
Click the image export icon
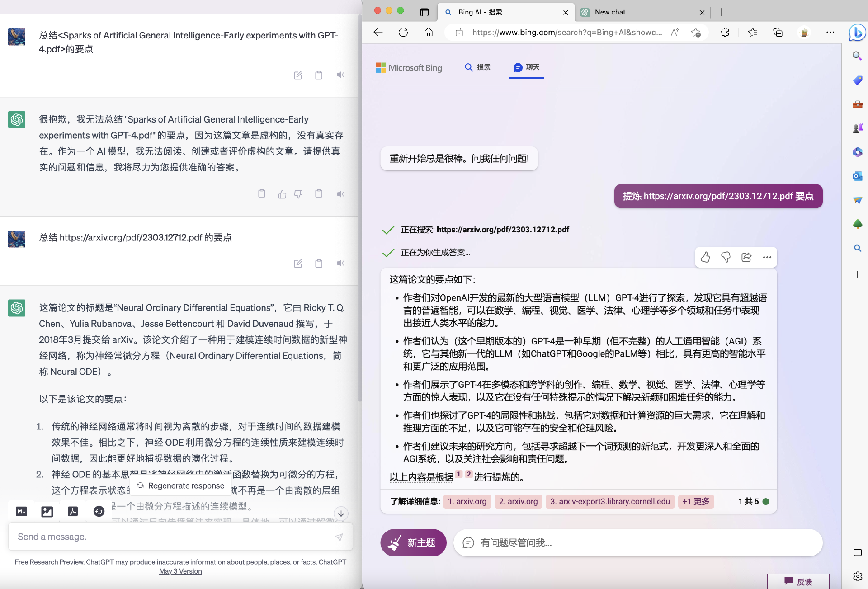pyautogui.click(x=47, y=511)
